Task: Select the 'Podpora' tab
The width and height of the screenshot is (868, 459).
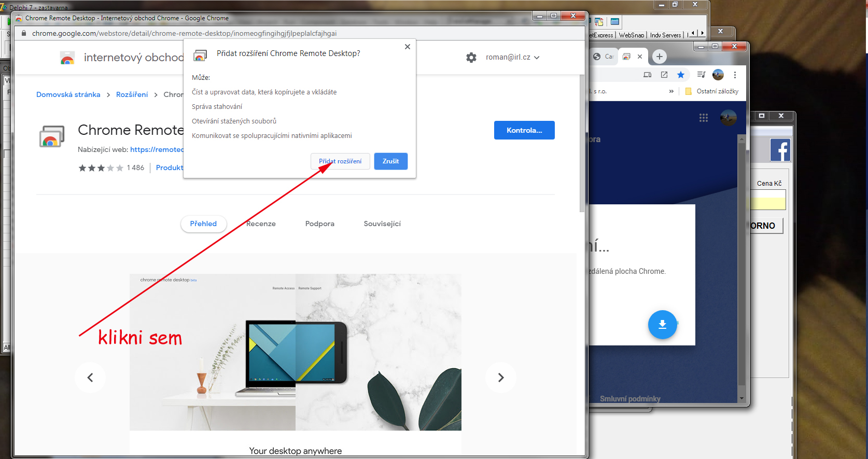Action: [x=320, y=224]
